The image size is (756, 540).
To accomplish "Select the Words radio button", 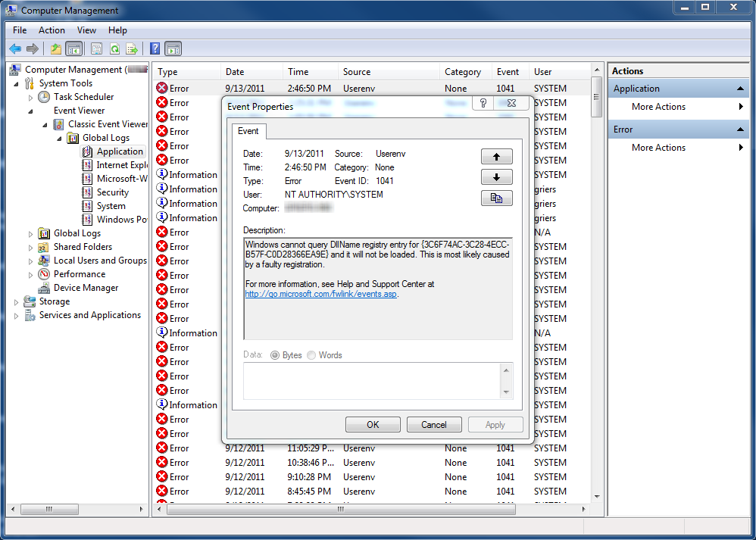I will tap(311, 355).
